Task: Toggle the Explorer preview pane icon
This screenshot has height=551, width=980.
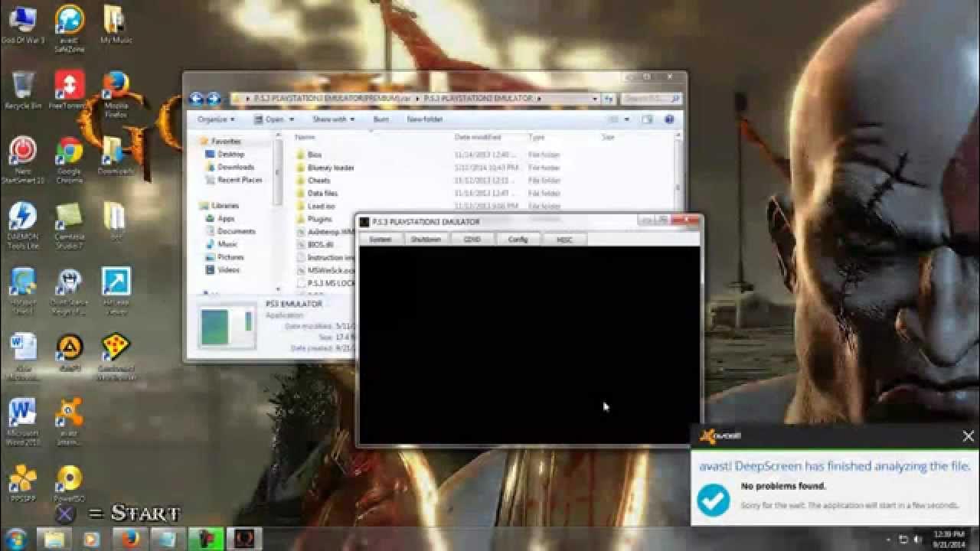Action: [648, 119]
